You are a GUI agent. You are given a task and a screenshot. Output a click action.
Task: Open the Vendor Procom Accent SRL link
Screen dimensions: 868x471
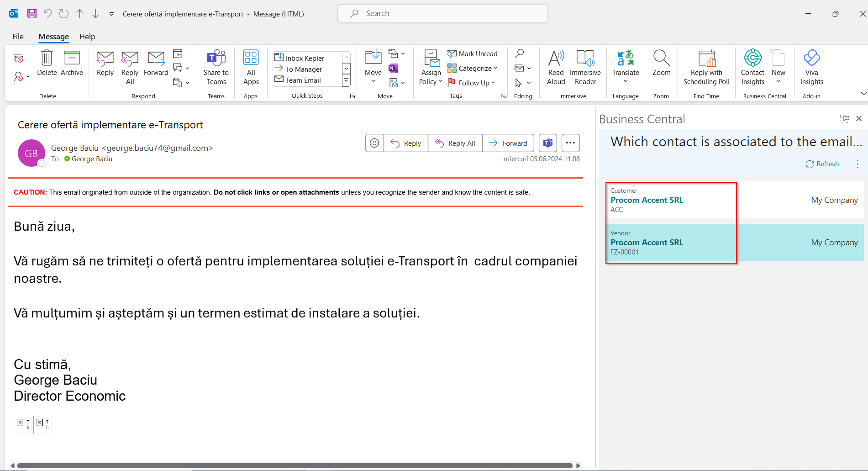tap(647, 243)
